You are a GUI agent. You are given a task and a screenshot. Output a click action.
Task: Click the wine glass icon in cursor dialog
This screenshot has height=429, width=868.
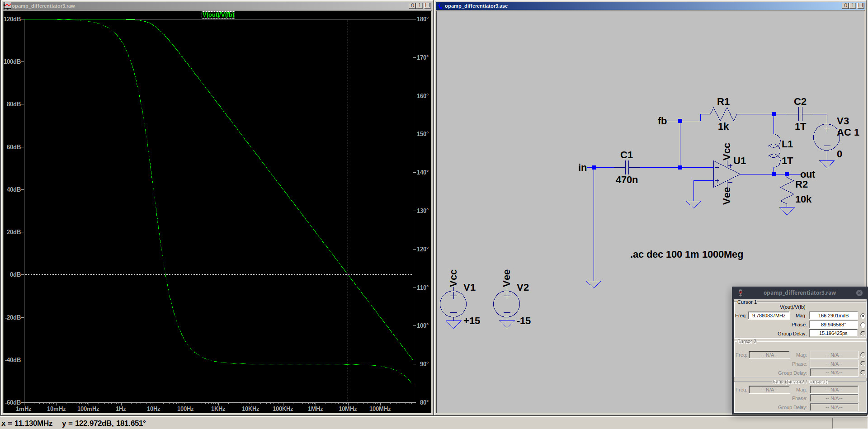click(x=741, y=293)
